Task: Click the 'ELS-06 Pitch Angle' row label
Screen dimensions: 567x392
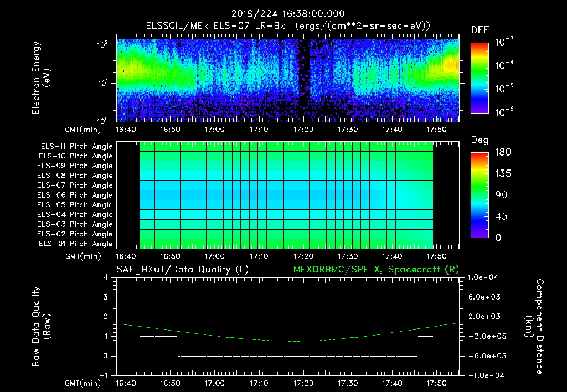Action: (75, 195)
